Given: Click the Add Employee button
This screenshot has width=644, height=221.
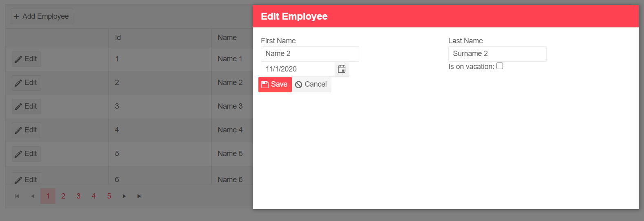Looking at the screenshot, I should [x=41, y=16].
